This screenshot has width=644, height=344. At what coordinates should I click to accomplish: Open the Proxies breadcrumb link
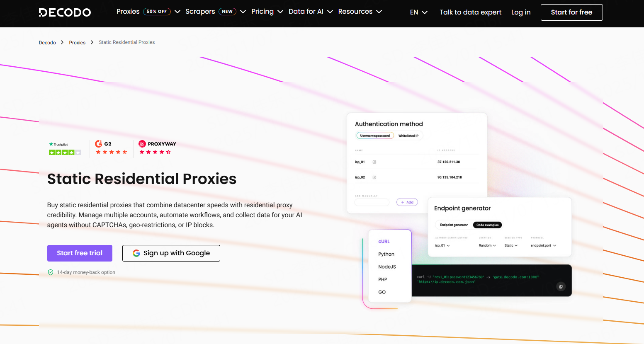77,43
